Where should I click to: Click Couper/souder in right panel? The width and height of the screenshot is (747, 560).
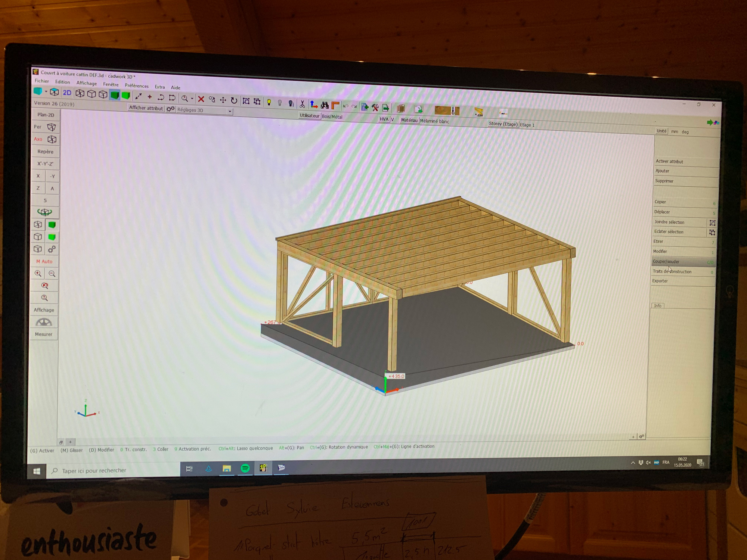pyautogui.click(x=683, y=262)
